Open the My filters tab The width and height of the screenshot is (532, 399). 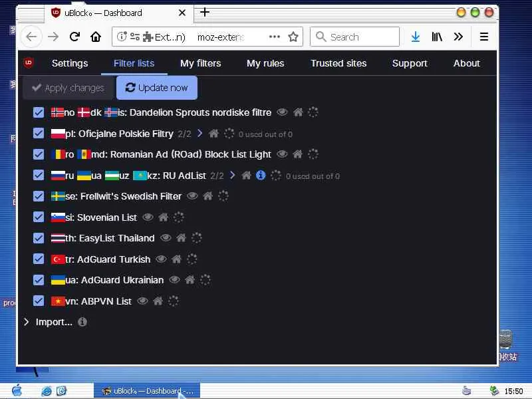coord(201,63)
